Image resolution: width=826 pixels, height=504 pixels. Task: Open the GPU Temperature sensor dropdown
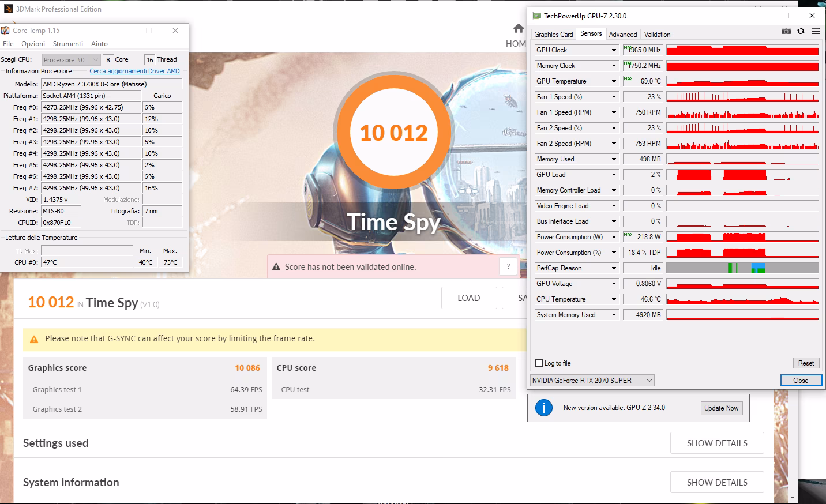click(x=614, y=81)
